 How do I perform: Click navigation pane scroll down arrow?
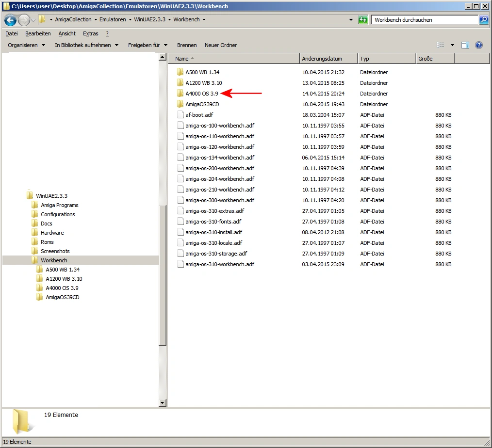(162, 403)
